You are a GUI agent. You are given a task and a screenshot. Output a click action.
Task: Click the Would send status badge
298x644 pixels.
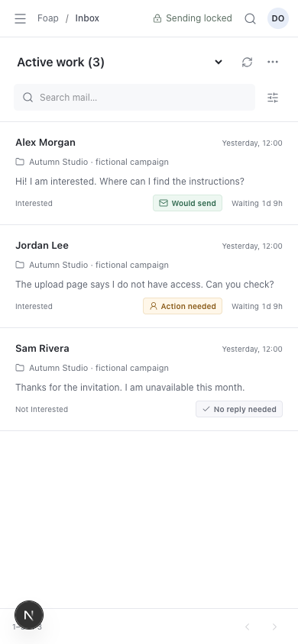tap(187, 203)
